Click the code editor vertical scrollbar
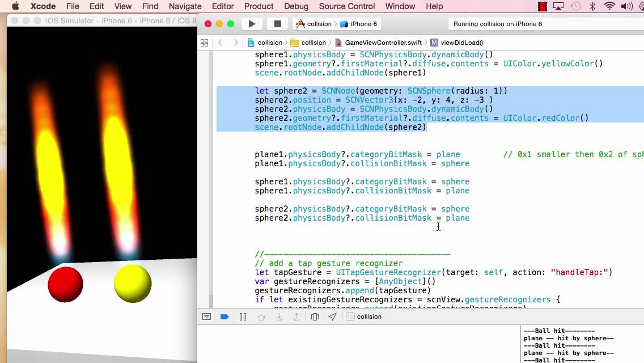644x363 pixels. click(x=211, y=300)
